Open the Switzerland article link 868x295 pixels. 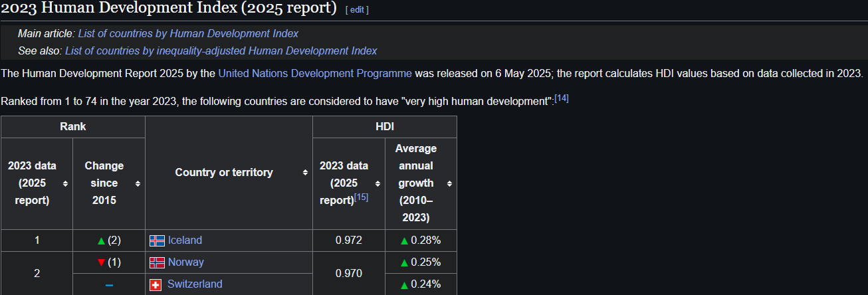(x=195, y=284)
